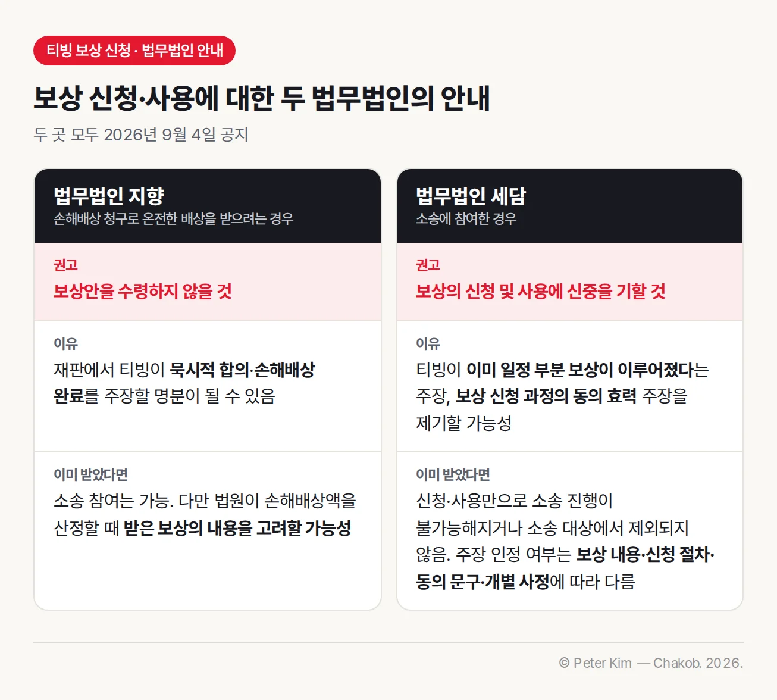Select '손해배상 청구로 온전한 배상을 받으려는 경우' subtitle
Viewport: 777px width, 700px height.
tap(174, 219)
